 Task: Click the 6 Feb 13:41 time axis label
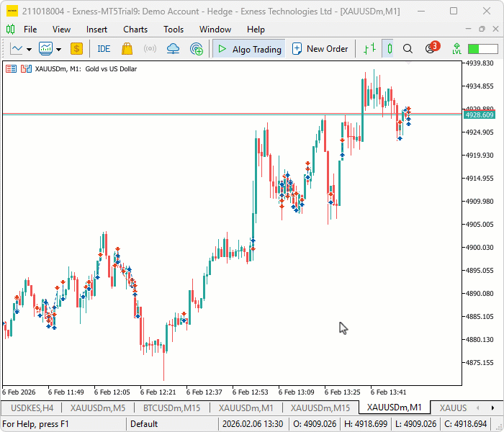pos(388,392)
